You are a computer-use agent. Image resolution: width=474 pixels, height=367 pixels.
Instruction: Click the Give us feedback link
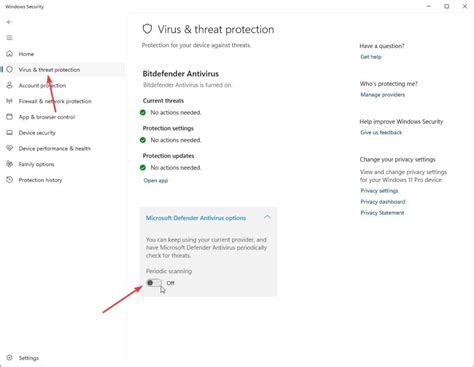[x=381, y=132]
